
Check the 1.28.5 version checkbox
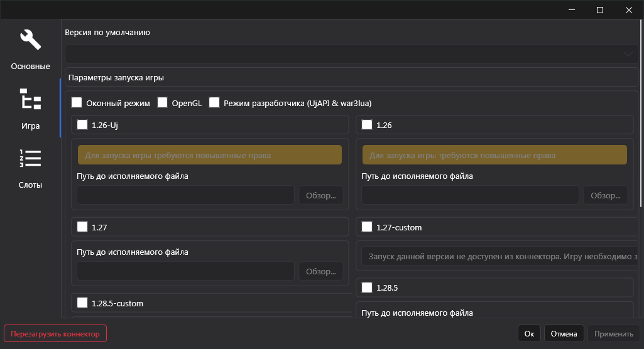[x=367, y=288]
